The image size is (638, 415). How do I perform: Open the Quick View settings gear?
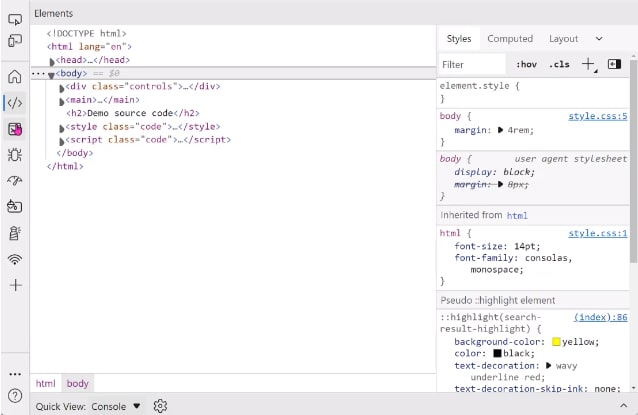(x=160, y=406)
